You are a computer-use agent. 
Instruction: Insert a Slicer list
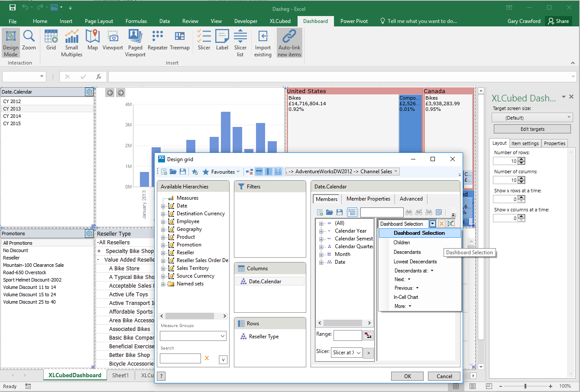[240, 43]
